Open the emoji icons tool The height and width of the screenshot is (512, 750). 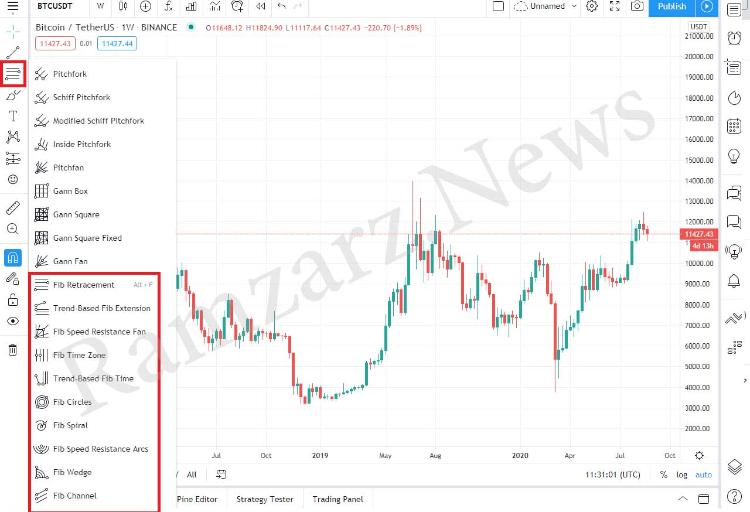tap(13, 179)
